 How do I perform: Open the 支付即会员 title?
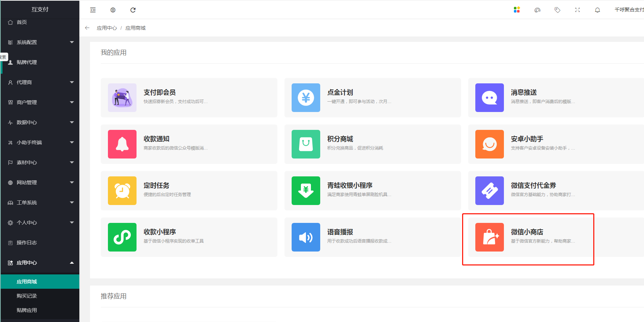click(160, 92)
